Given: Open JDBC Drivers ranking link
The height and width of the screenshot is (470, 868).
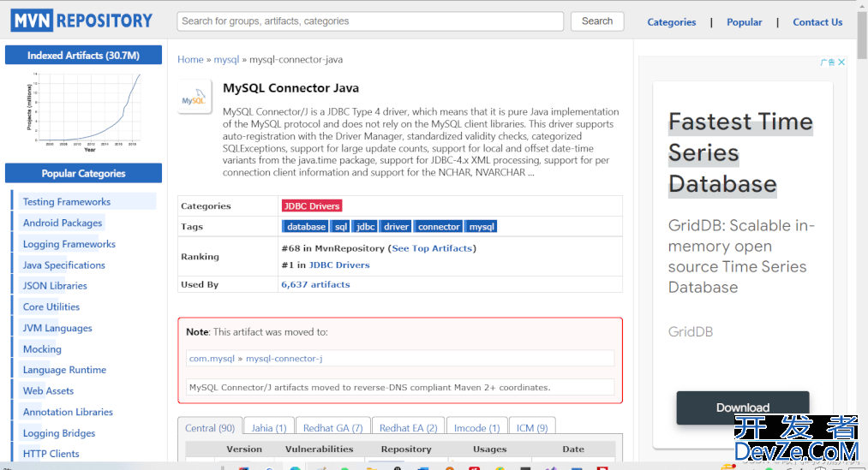Looking at the screenshot, I should [339, 265].
